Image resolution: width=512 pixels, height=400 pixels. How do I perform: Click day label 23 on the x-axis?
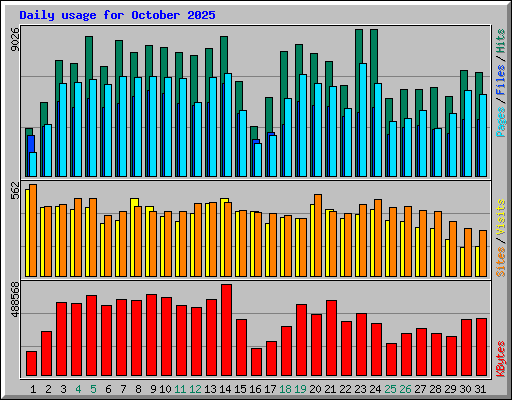pyautogui.click(x=360, y=389)
